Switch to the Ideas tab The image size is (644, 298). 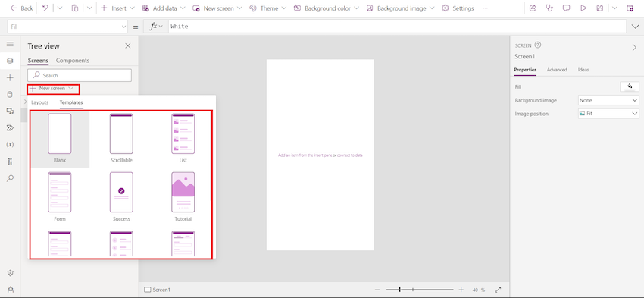[x=583, y=70]
